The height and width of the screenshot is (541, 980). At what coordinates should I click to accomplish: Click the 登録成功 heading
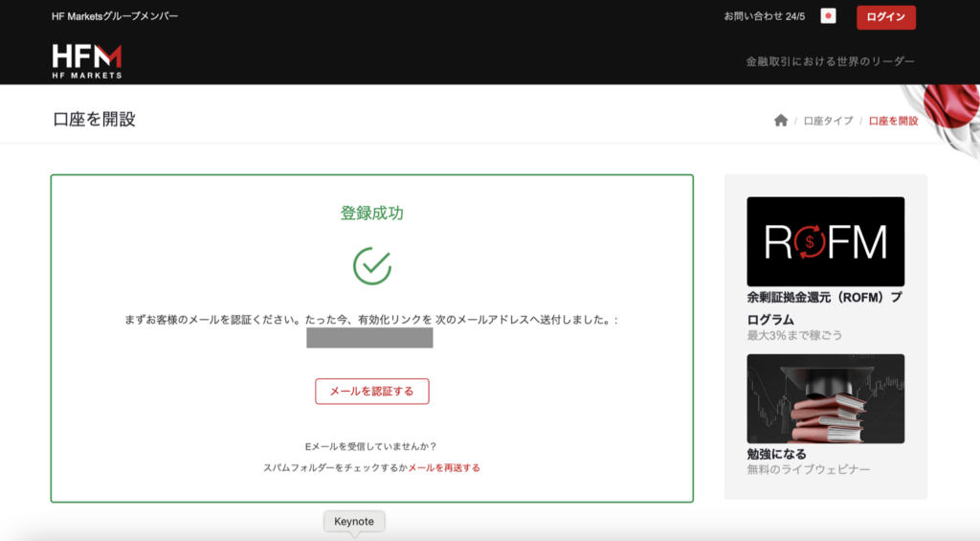(x=372, y=214)
